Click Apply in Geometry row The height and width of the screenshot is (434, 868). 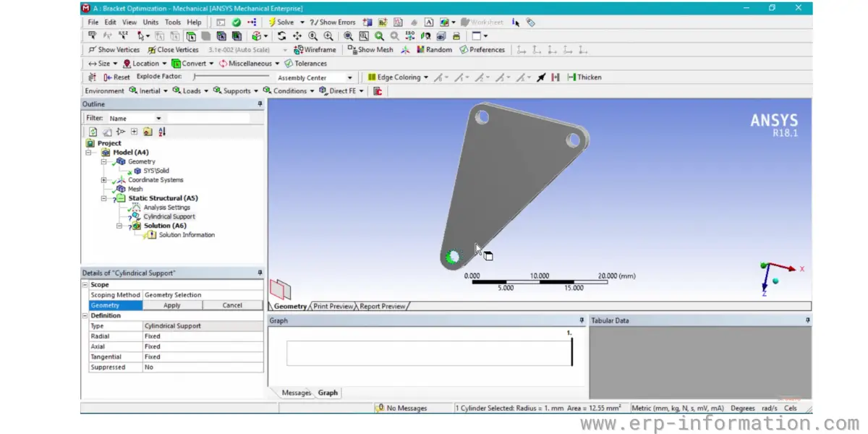click(172, 305)
